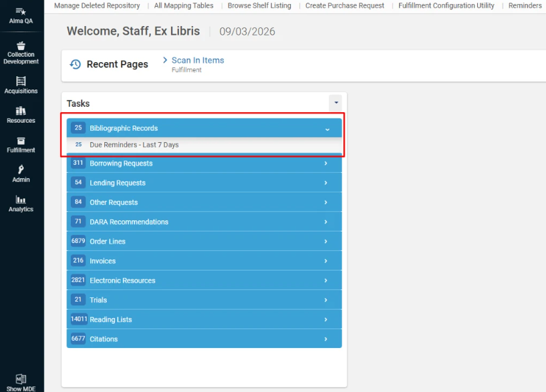Collapse the Bibliographic Records task group

tap(327, 129)
